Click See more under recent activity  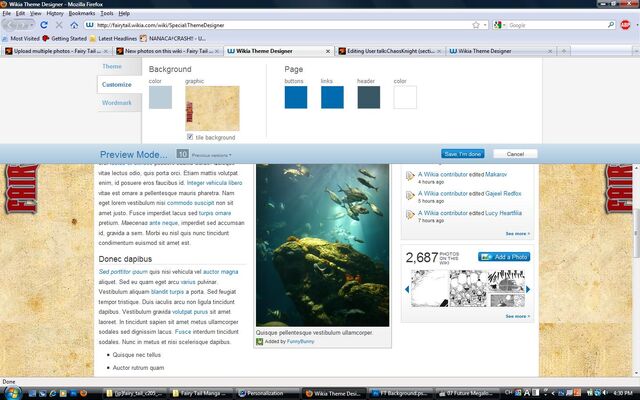[518, 234]
